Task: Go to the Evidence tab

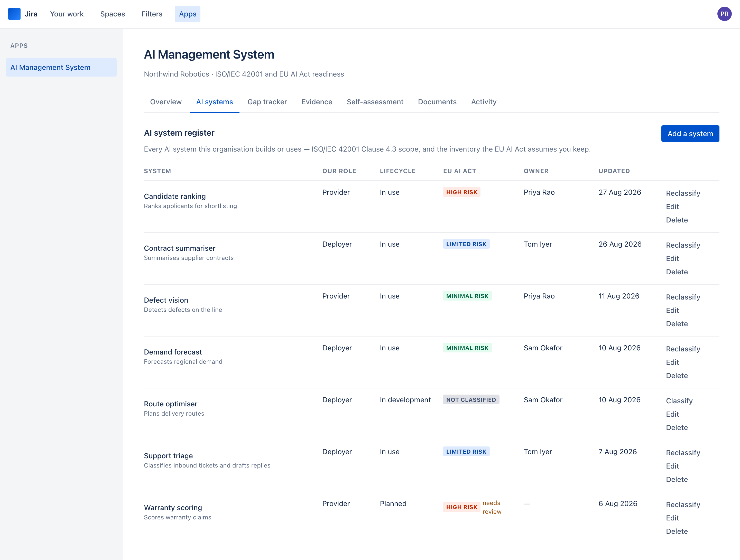Action: pos(317,102)
